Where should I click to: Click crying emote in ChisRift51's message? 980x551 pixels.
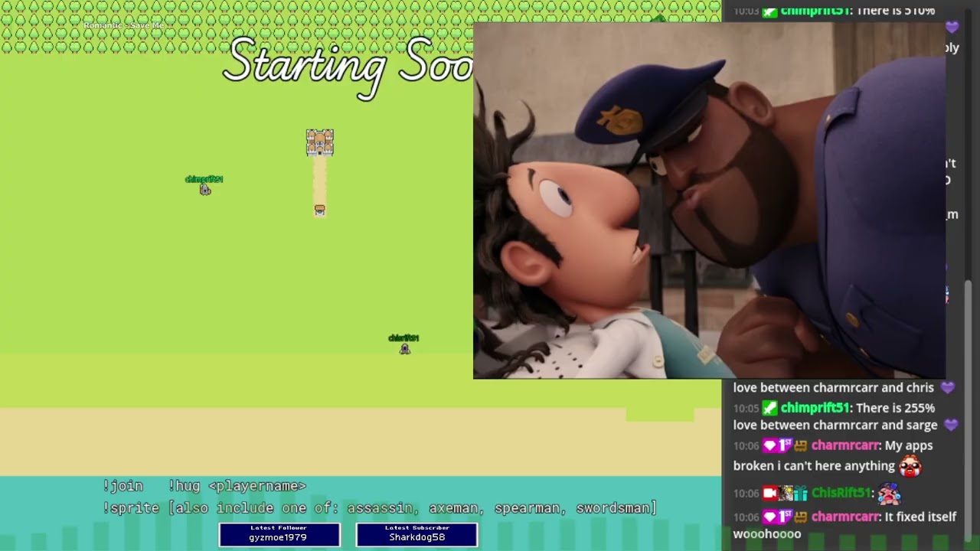pos(889,494)
